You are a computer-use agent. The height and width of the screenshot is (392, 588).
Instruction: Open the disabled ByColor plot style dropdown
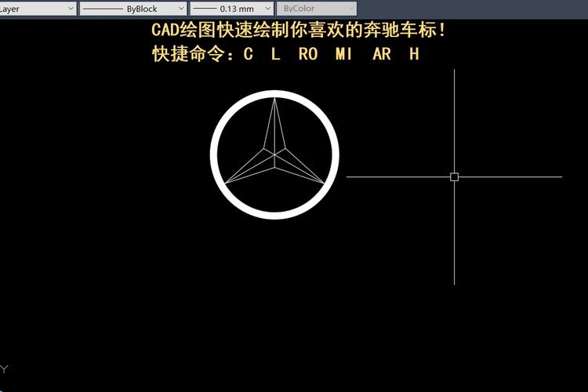pos(317,9)
